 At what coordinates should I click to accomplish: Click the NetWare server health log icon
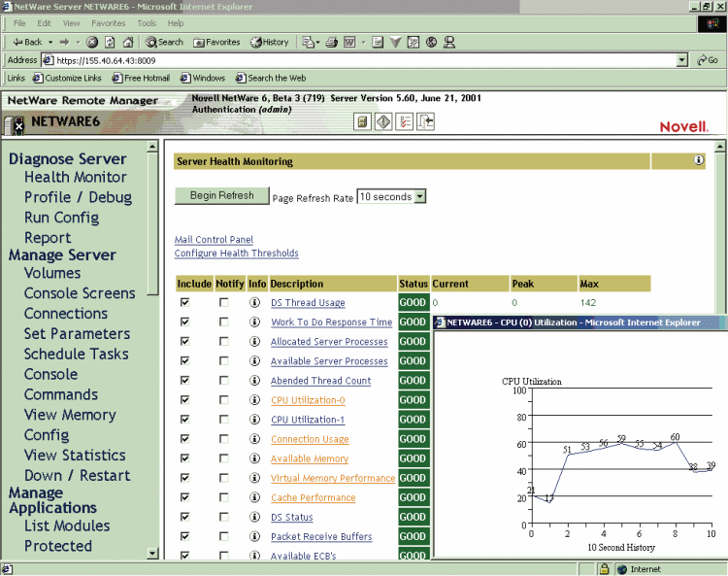click(362, 121)
